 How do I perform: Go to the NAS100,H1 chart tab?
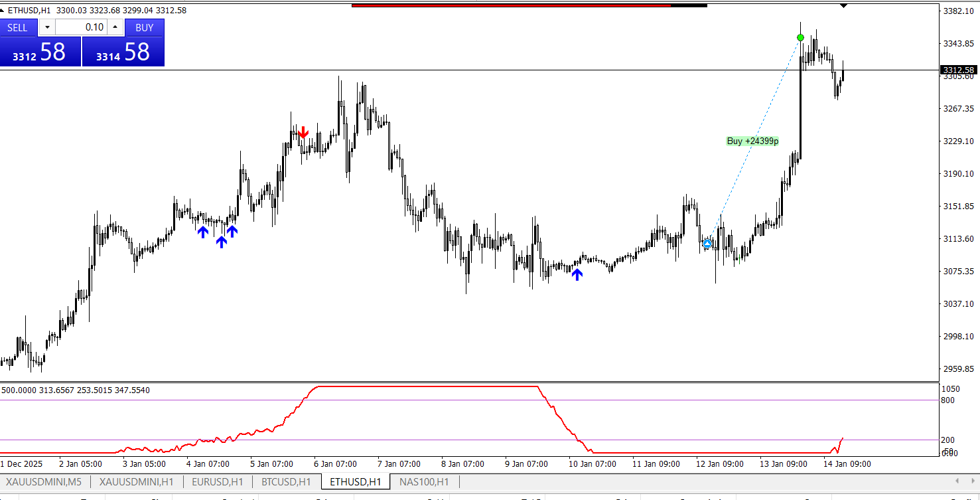click(424, 481)
